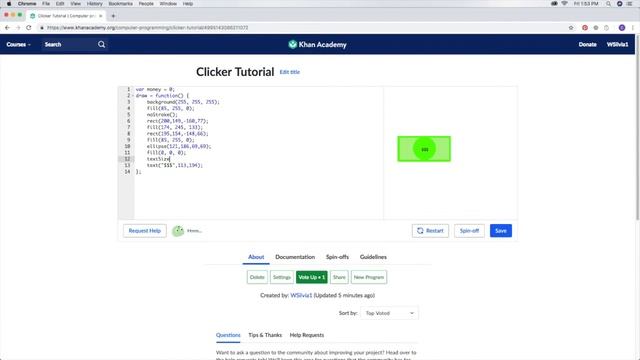Save the program
This screenshot has width=640, height=360.
(501, 231)
